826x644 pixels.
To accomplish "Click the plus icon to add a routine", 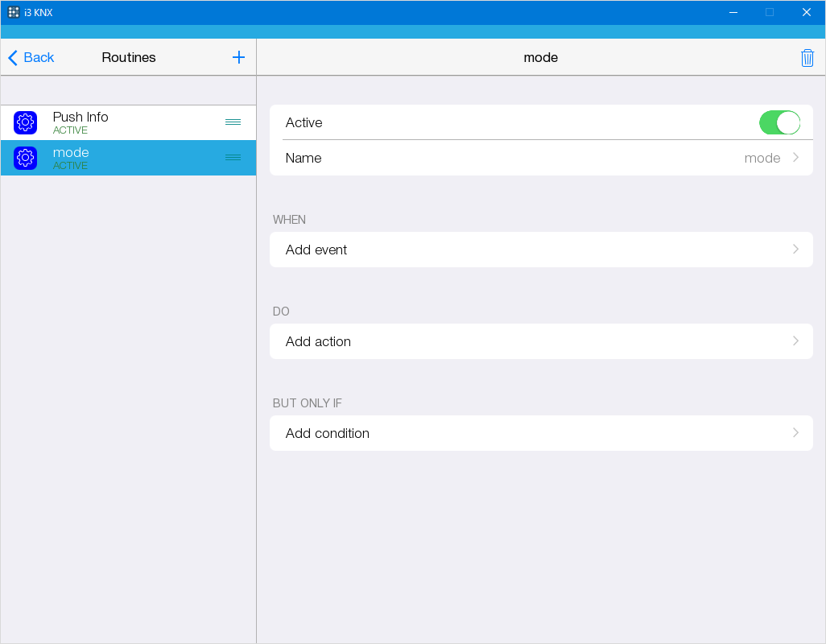I will pyautogui.click(x=238, y=57).
